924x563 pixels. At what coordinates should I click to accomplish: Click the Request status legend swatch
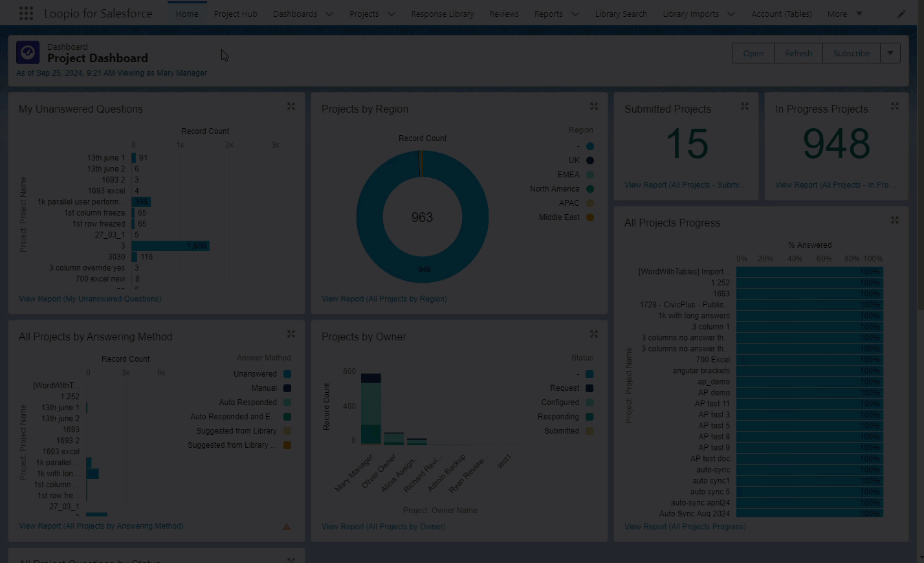589,388
